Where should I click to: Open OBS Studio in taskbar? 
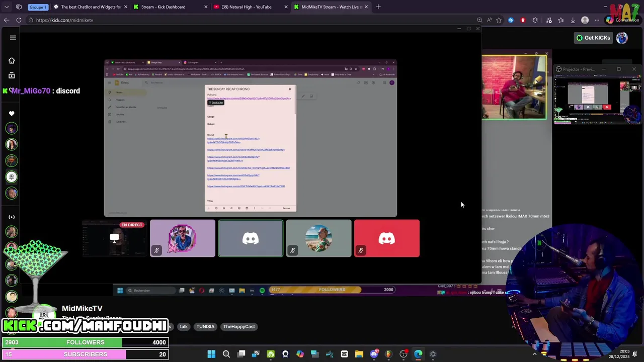pyautogui.click(x=404, y=354)
